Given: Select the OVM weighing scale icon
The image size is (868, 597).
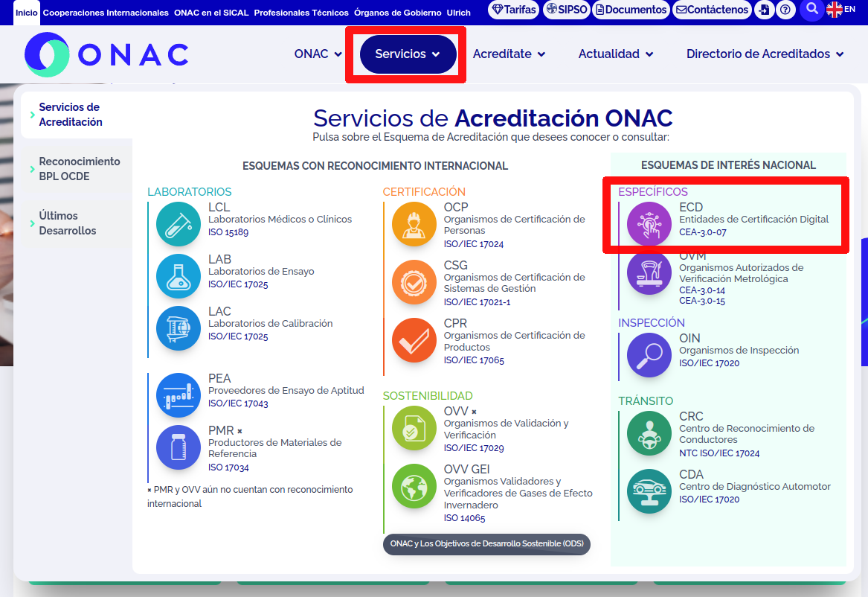Looking at the screenshot, I should [x=649, y=272].
